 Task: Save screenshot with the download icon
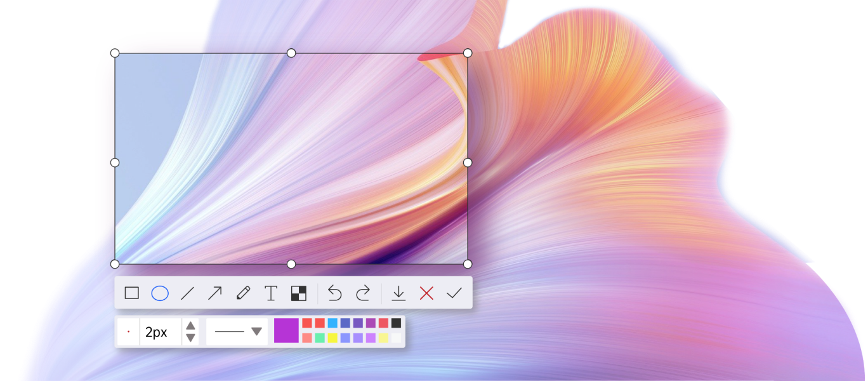pos(398,293)
